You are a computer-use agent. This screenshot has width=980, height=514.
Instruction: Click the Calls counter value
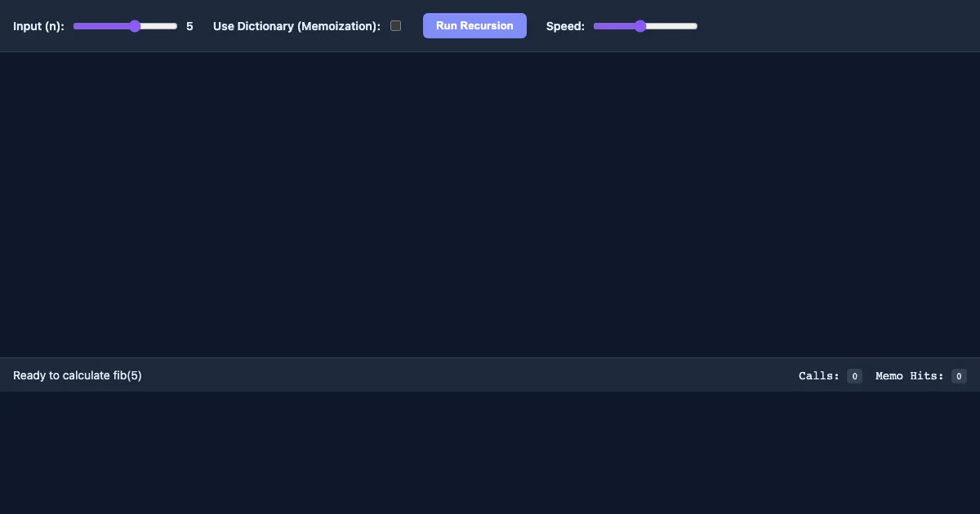pos(854,376)
